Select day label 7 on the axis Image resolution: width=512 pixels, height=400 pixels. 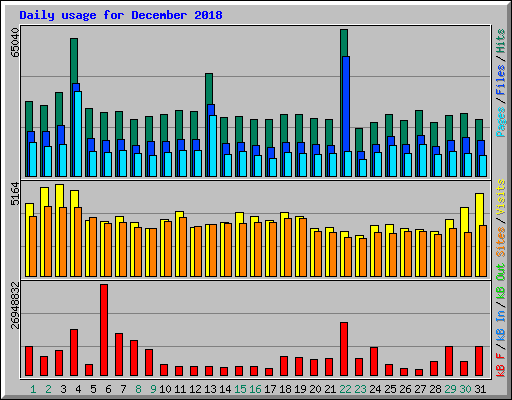tap(123, 389)
